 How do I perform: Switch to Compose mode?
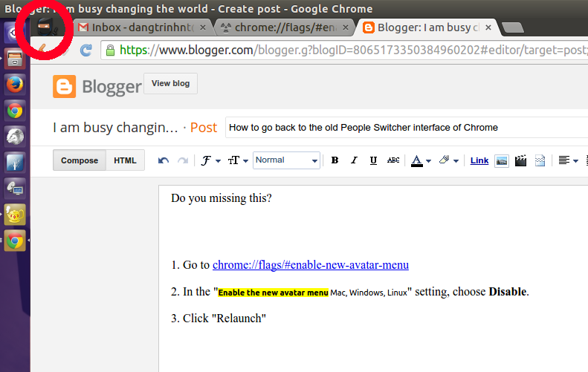click(x=80, y=160)
